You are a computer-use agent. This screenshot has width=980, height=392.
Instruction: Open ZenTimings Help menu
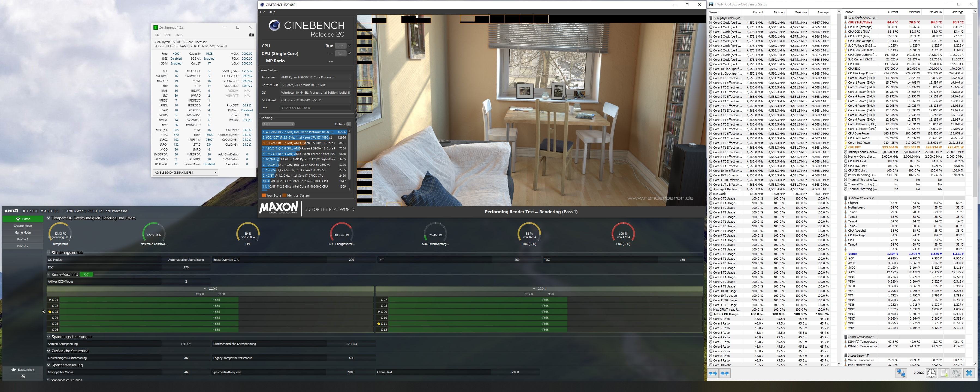click(x=179, y=35)
